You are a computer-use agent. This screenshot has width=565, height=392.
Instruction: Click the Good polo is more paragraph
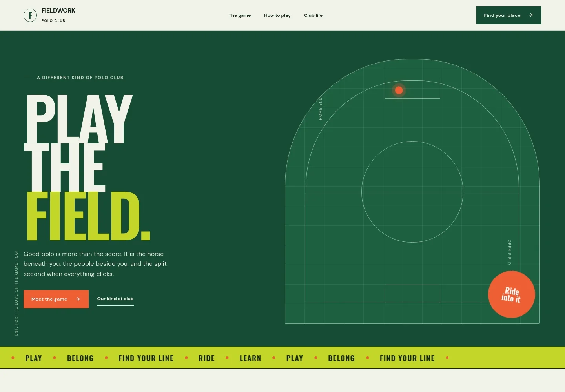[x=95, y=264]
